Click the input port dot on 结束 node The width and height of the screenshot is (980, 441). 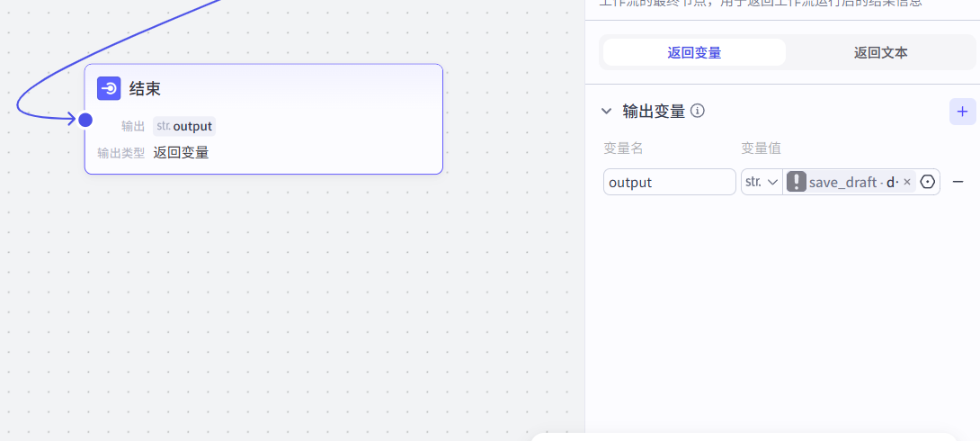(x=85, y=120)
